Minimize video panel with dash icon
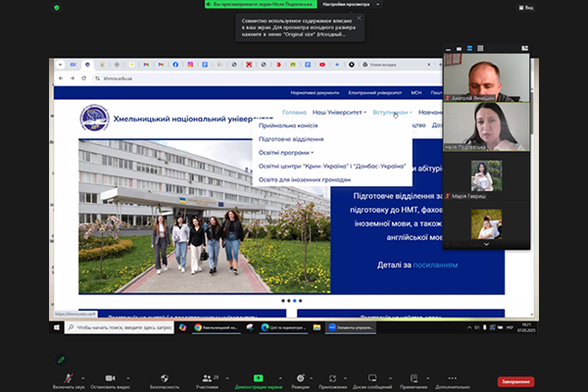Image resolution: width=588 pixels, height=392 pixels. point(448,49)
